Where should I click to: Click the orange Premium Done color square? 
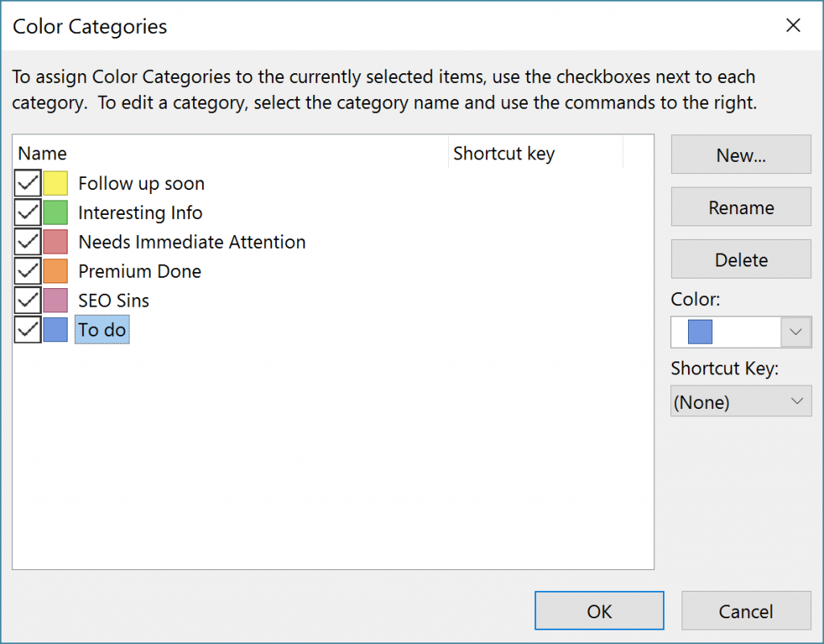(56, 271)
